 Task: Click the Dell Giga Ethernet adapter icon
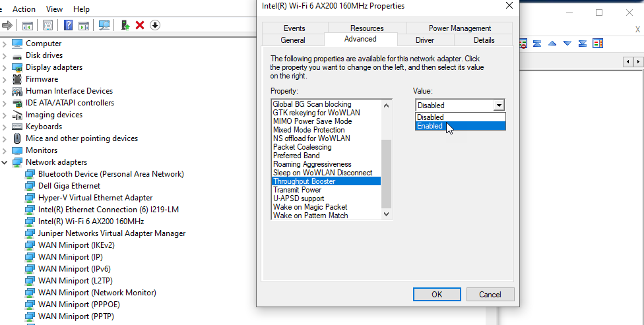[30, 185]
